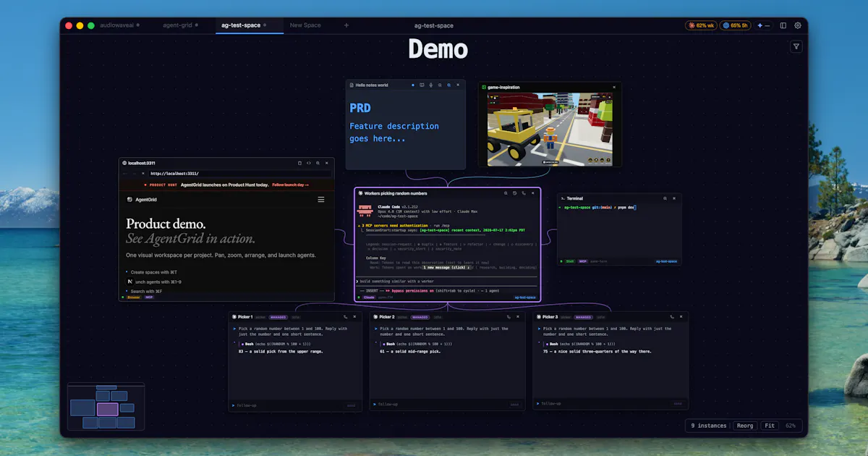Click the Fit button
This screenshot has width=868, height=456.
click(770, 426)
